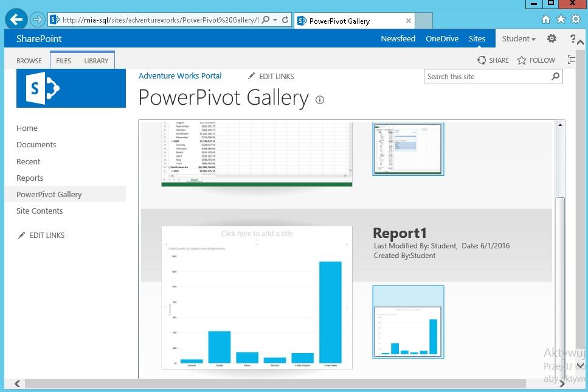This screenshot has height=392, width=588.
Task: Open Reports in the left navigation
Action: click(x=30, y=178)
